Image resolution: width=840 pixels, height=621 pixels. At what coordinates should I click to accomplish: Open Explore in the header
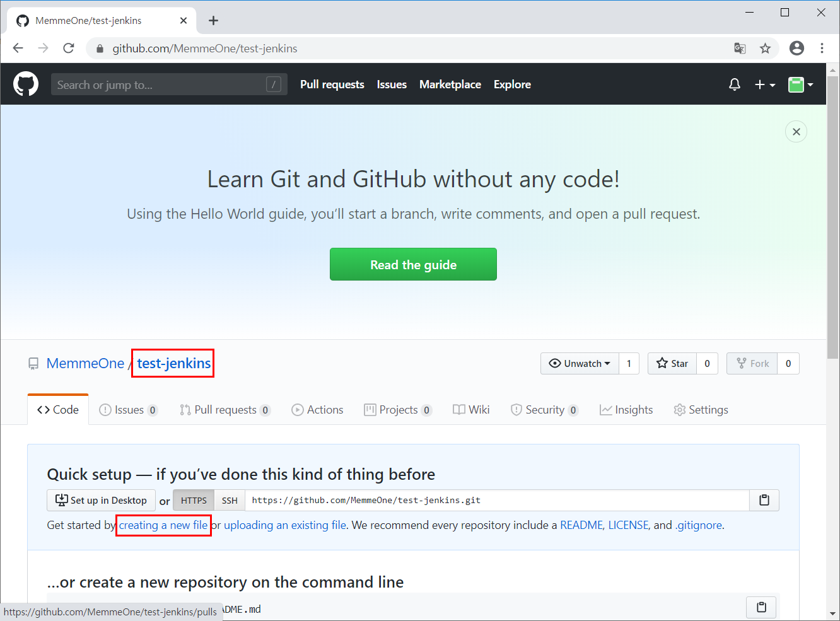(x=512, y=84)
